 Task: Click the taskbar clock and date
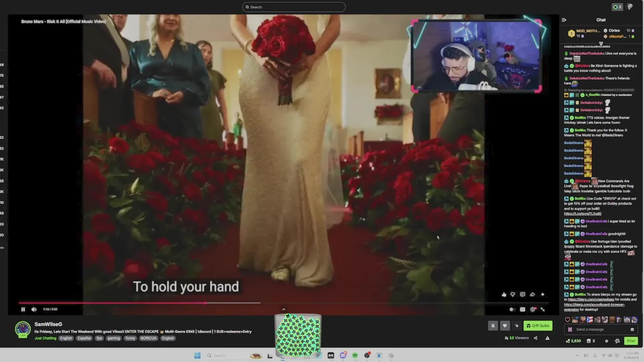pyautogui.click(x=632, y=355)
